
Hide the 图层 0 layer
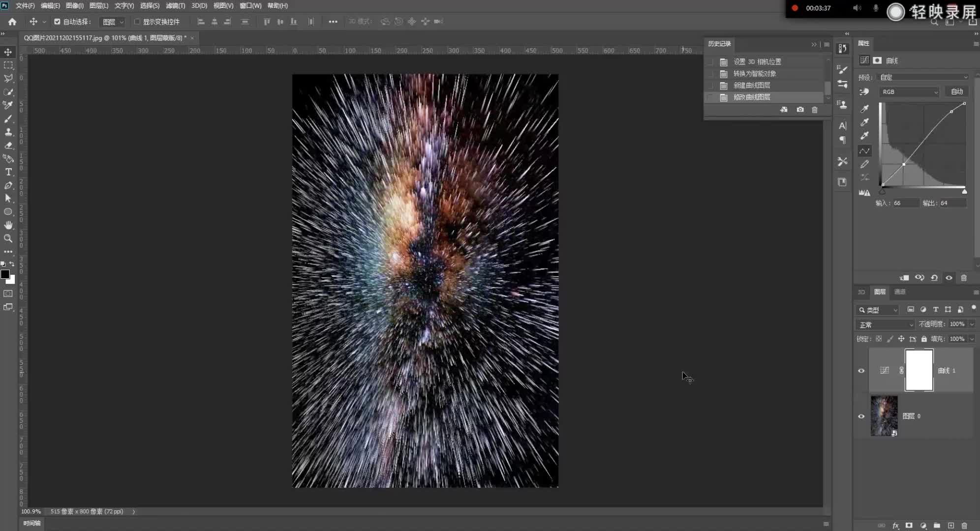(862, 416)
